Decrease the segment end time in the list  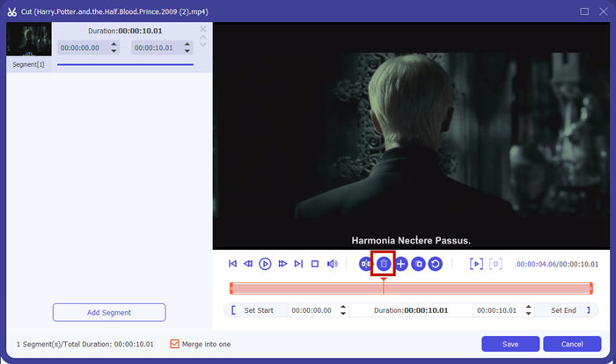click(187, 51)
